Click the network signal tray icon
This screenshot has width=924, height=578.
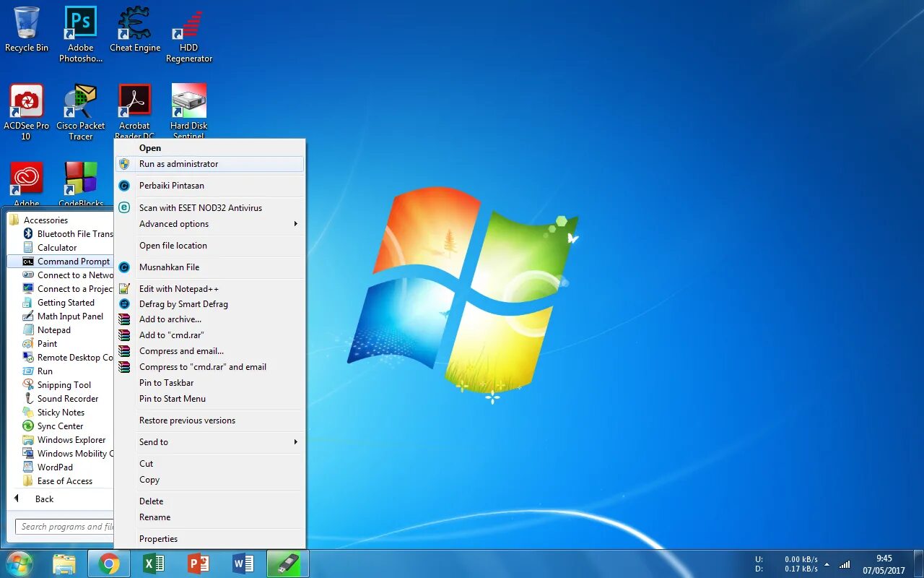[845, 564]
